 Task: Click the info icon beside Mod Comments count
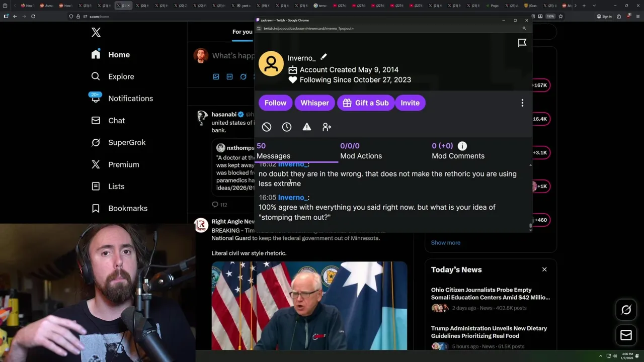[462, 146]
